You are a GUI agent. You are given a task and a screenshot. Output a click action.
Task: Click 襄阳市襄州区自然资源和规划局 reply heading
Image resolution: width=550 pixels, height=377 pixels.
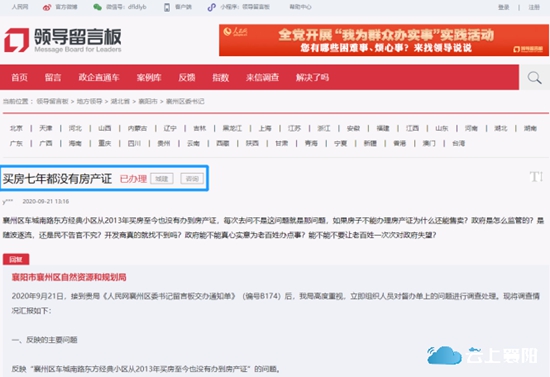(69, 277)
